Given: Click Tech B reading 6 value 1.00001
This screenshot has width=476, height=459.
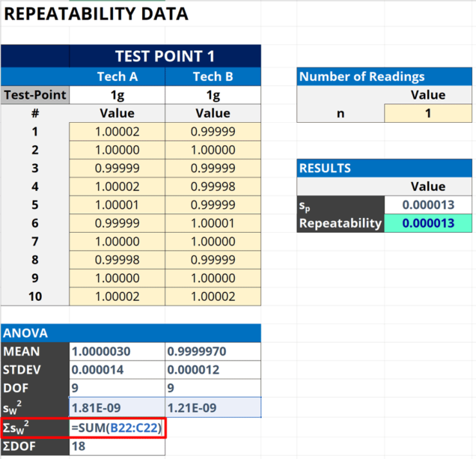Looking at the screenshot, I should click(x=213, y=223).
